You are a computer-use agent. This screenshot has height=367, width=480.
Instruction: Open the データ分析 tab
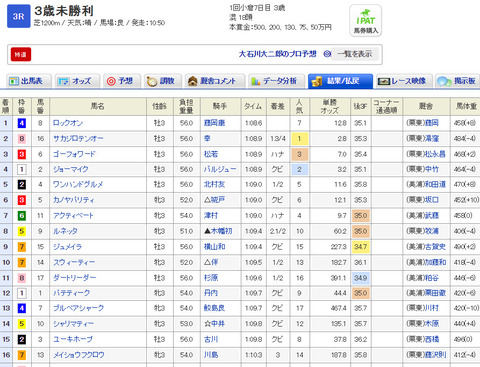point(276,81)
